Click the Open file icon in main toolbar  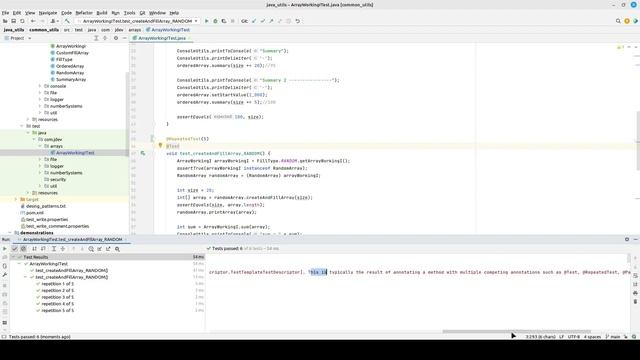(5, 21)
